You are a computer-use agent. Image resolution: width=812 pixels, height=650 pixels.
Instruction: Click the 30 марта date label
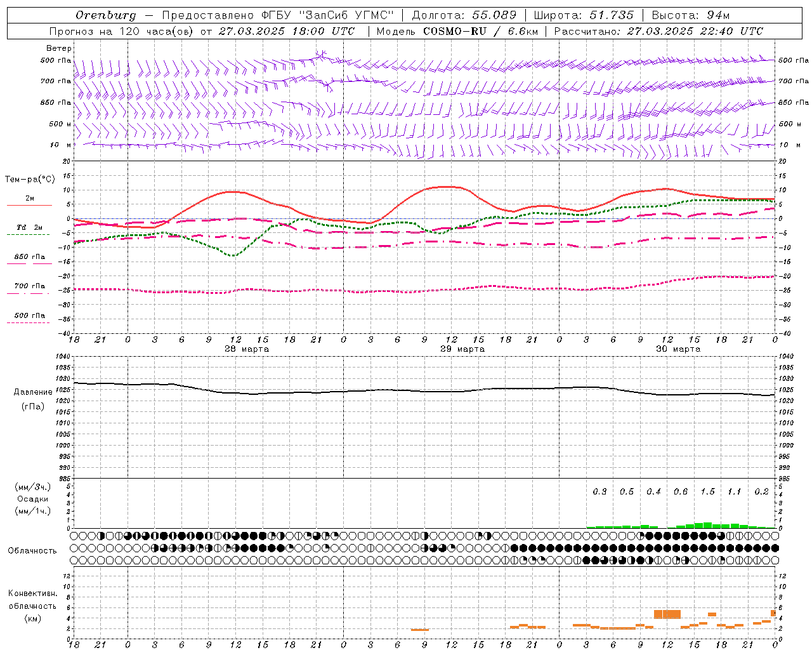click(x=678, y=349)
